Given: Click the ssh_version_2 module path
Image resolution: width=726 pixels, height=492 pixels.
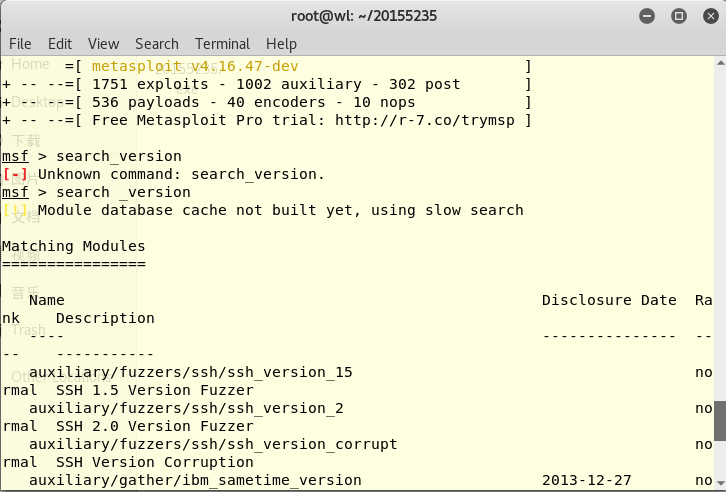Looking at the screenshot, I should click(x=186, y=408).
